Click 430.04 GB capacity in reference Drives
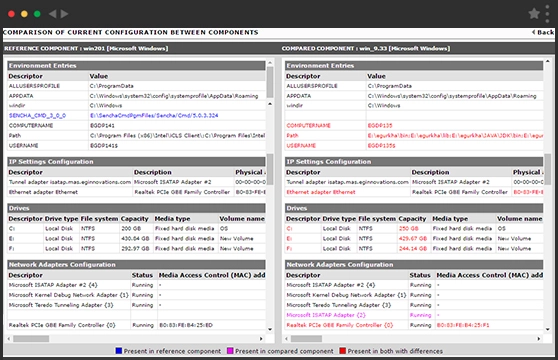This screenshot has height=360, width=558. (x=135, y=238)
